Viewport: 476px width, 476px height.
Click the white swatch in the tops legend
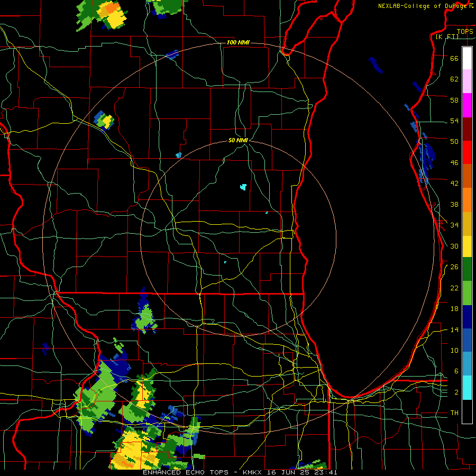tap(467, 58)
